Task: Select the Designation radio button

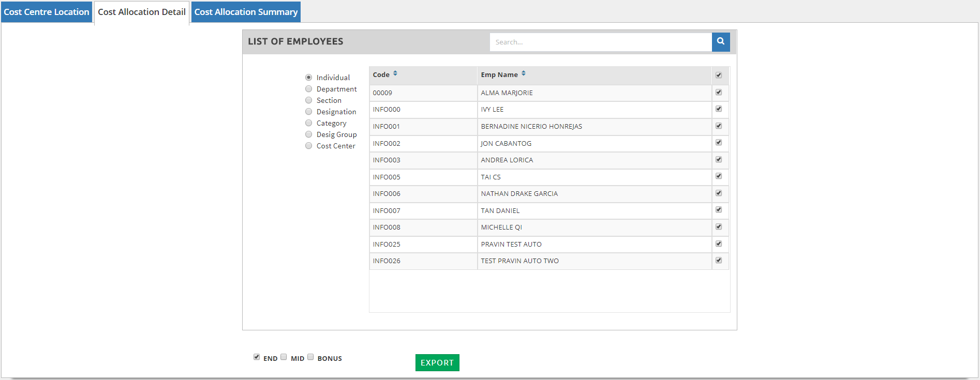Action: pyautogui.click(x=309, y=112)
